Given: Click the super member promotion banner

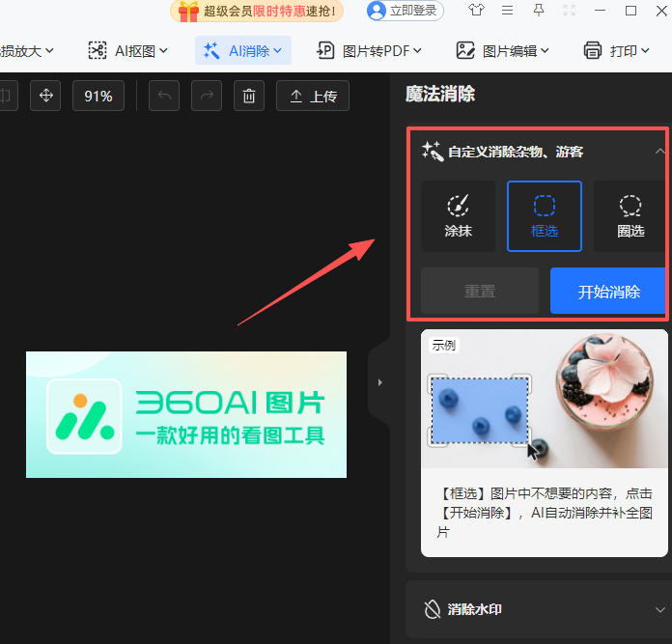Looking at the screenshot, I should click(257, 11).
